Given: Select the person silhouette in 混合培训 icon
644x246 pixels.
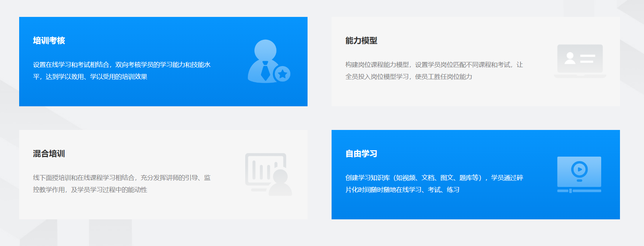Looking at the screenshot, I should tap(281, 183).
